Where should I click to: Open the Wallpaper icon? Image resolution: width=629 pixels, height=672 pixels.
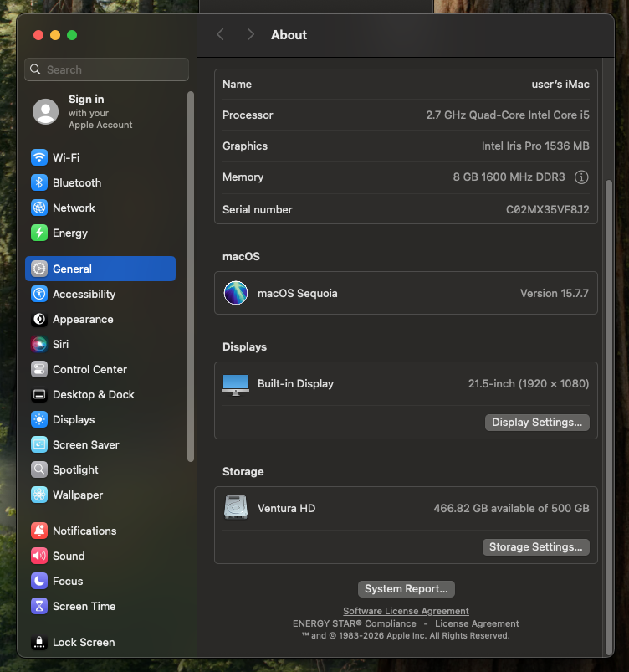coord(39,495)
